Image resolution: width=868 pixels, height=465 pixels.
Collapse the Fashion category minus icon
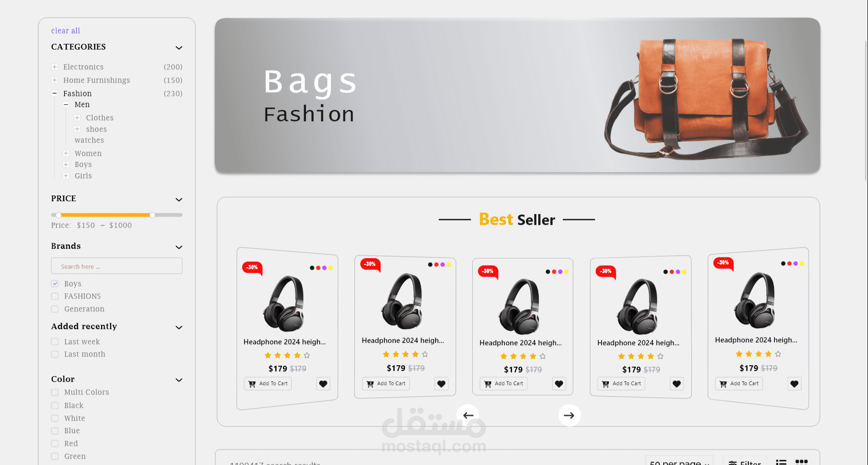tap(55, 94)
